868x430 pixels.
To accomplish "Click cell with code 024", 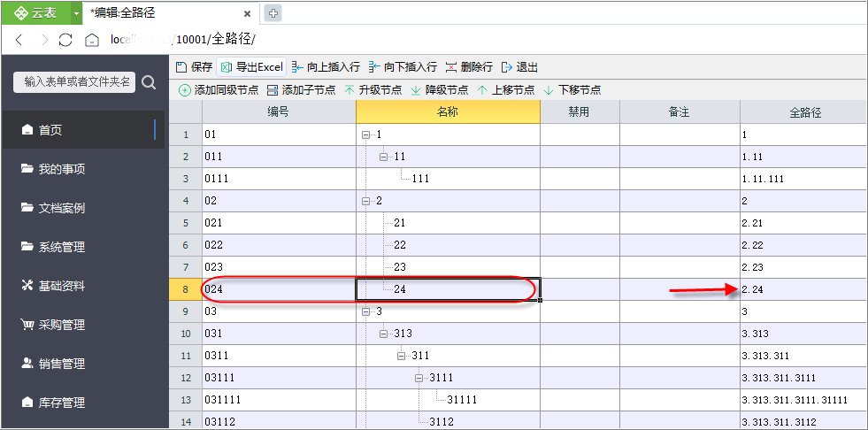I will point(279,289).
